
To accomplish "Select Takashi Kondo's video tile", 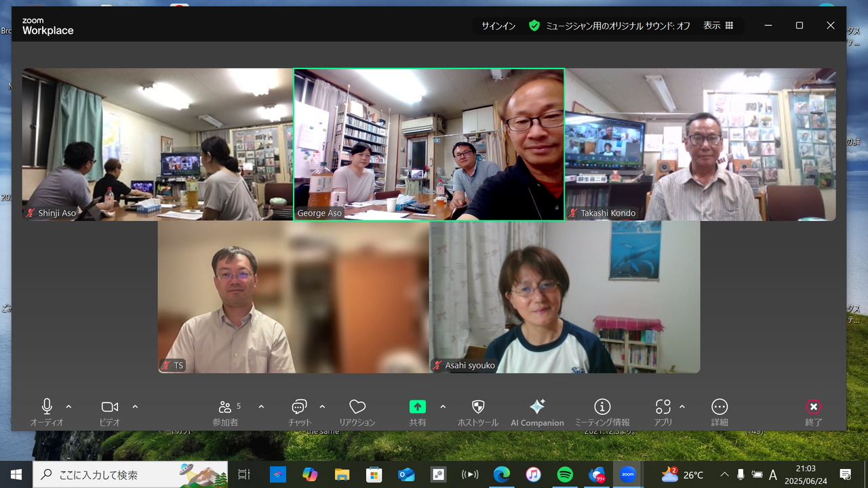I will point(700,144).
